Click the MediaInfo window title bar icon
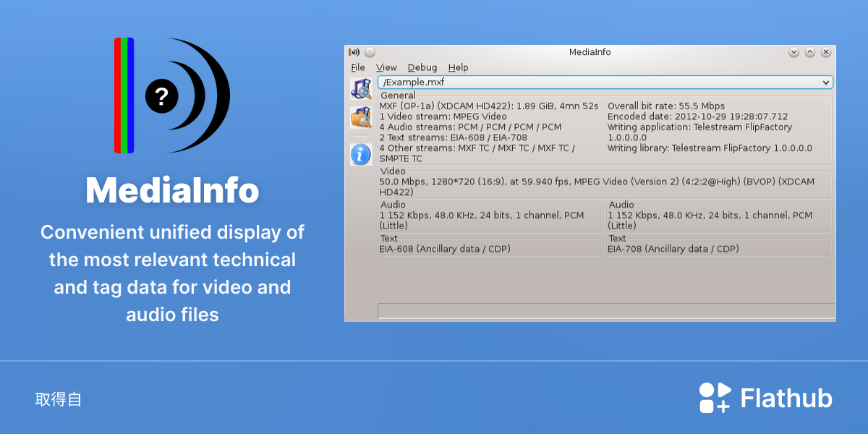Viewport: 868px width, 434px height. tap(354, 52)
